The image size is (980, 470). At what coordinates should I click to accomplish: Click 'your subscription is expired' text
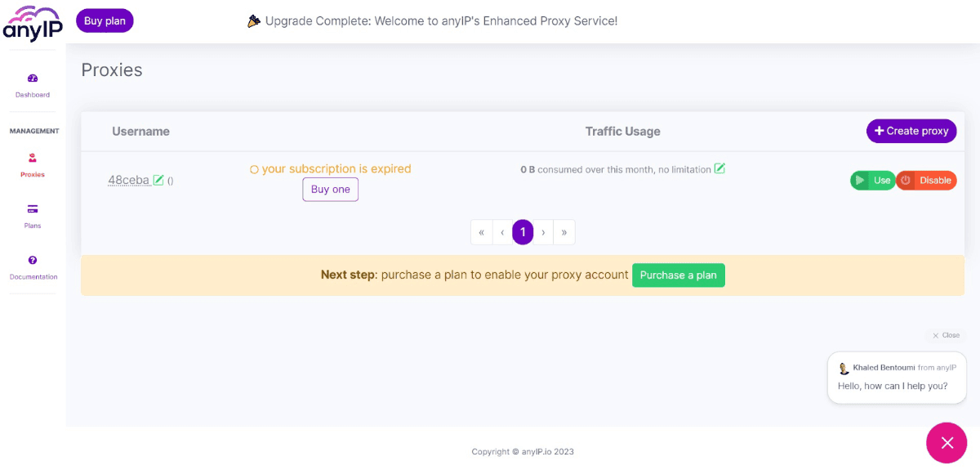[336, 169]
